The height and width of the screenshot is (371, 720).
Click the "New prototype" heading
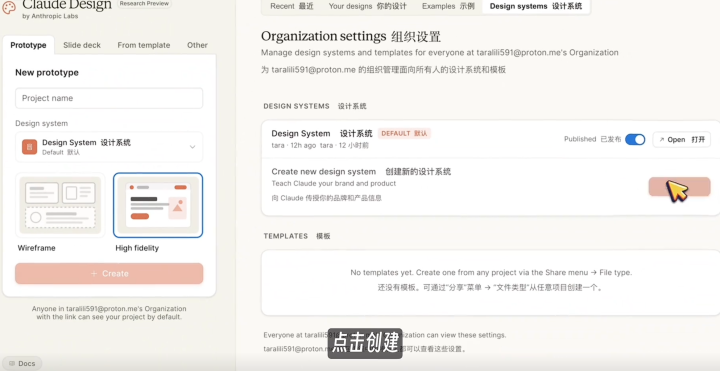click(x=47, y=73)
